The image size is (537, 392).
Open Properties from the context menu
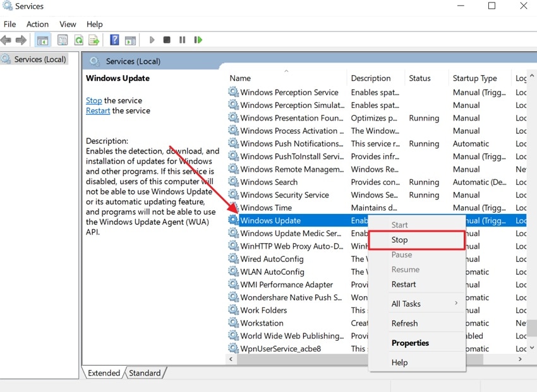417,343
